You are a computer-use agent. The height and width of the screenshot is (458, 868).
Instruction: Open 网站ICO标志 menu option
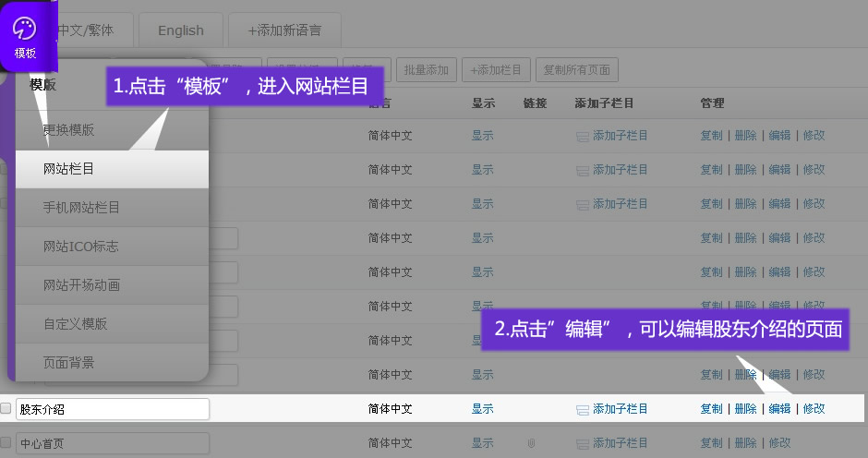point(111,247)
